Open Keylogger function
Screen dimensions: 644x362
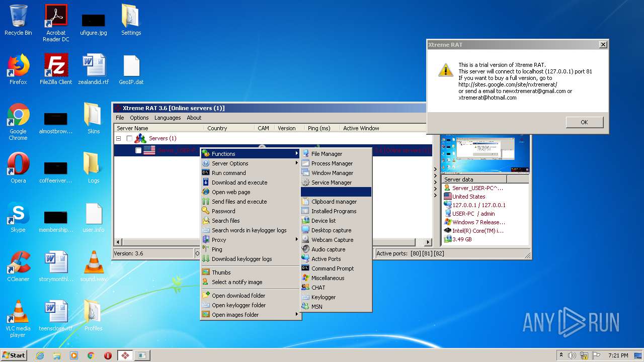click(336, 297)
